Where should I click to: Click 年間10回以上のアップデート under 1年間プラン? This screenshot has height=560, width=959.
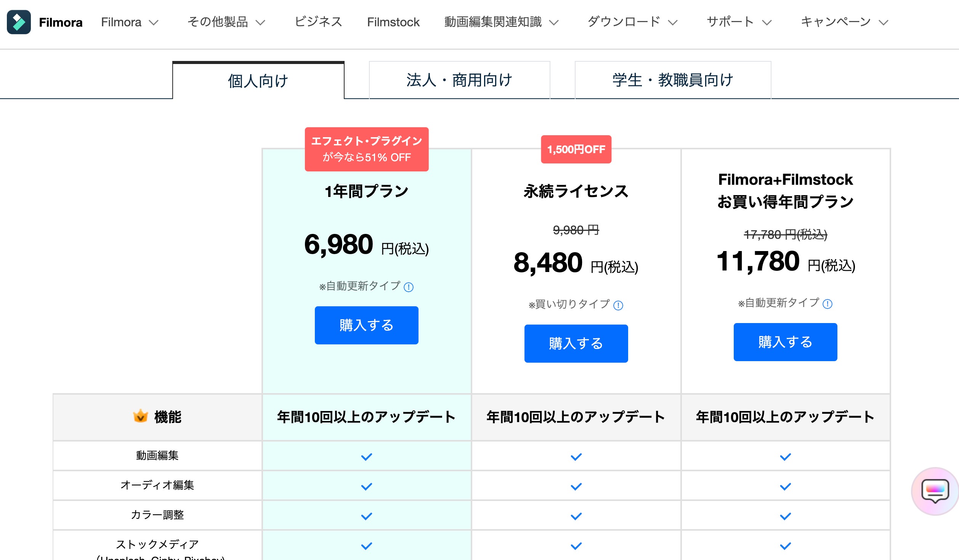(366, 417)
